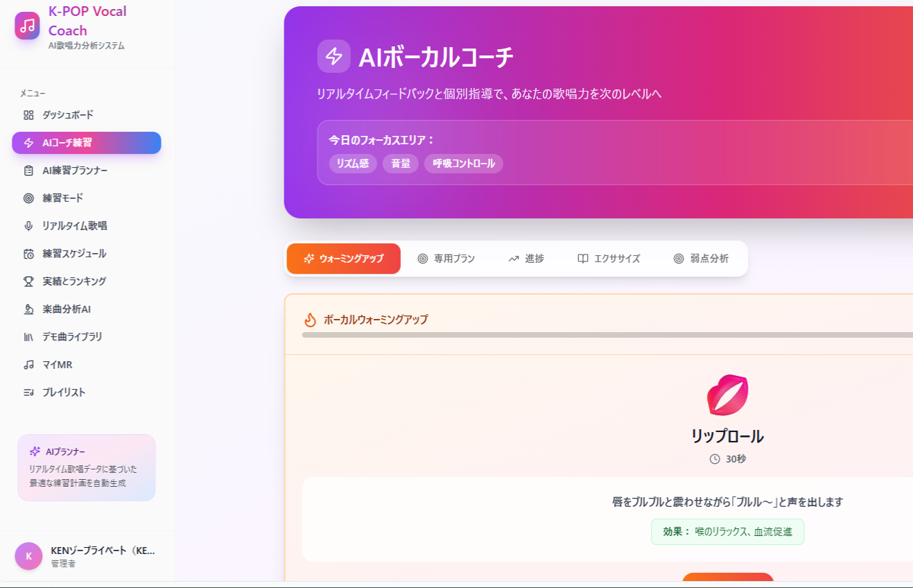Image resolution: width=913 pixels, height=588 pixels.
Task: Select the AIコーチ練習 lightning icon
Action: click(x=28, y=143)
